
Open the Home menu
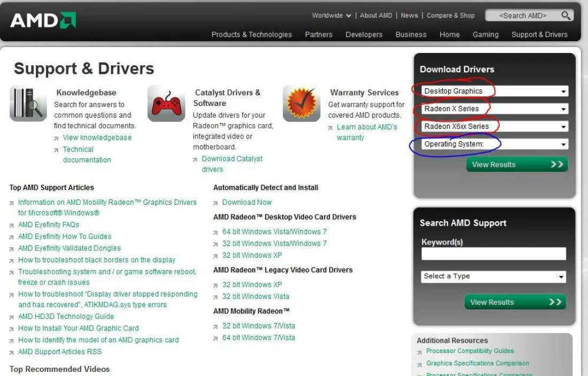tap(450, 35)
